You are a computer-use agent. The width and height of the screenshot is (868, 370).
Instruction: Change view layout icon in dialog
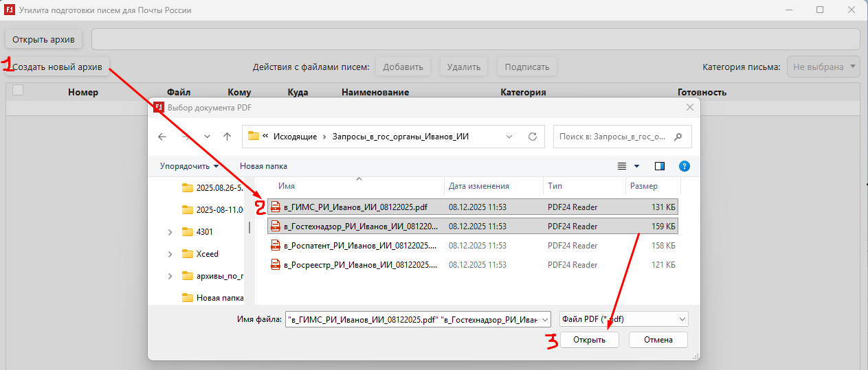tap(622, 166)
